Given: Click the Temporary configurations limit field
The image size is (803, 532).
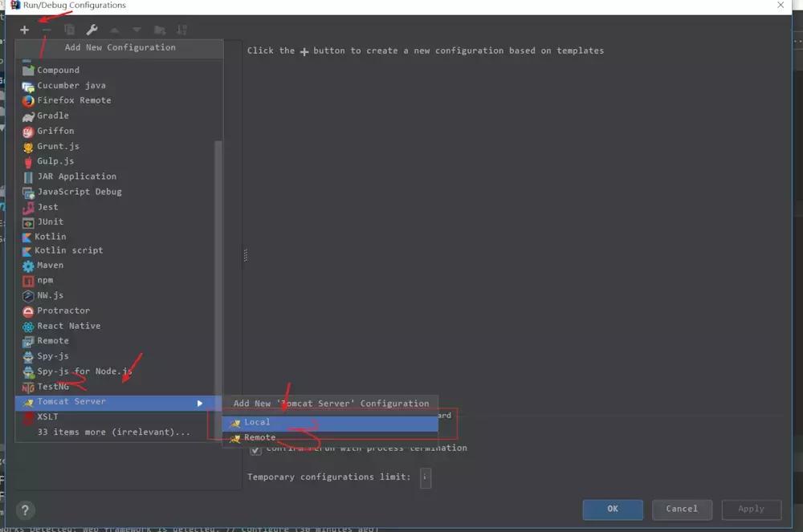Looking at the screenshot, I should [426, 477].
